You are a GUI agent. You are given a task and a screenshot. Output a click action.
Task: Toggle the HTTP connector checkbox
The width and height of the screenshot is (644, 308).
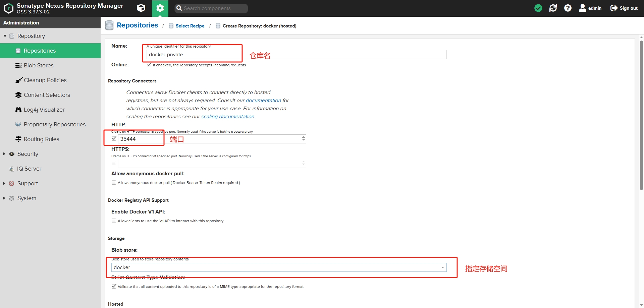(x=114, y=138)
